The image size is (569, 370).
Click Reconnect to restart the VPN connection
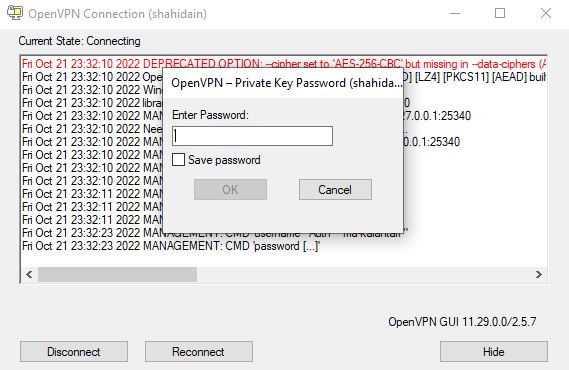[199, 352]
